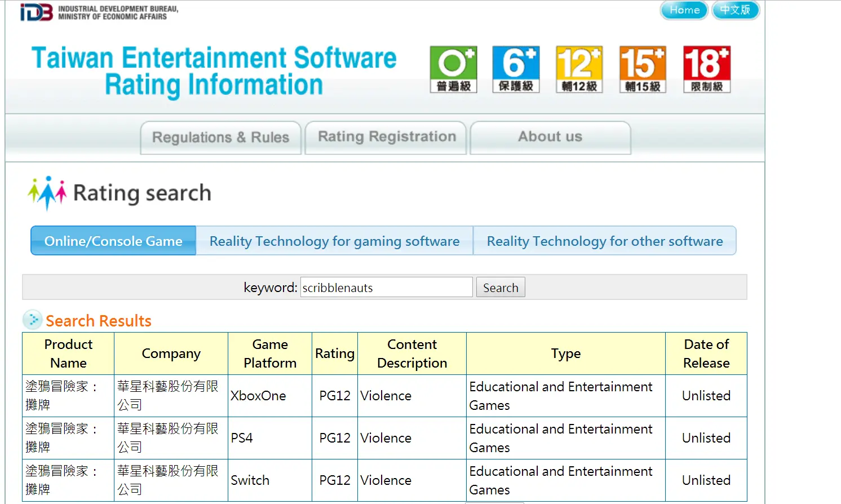
Task: Click Violence in the PS4 row
Action: (x=386, y=438)
